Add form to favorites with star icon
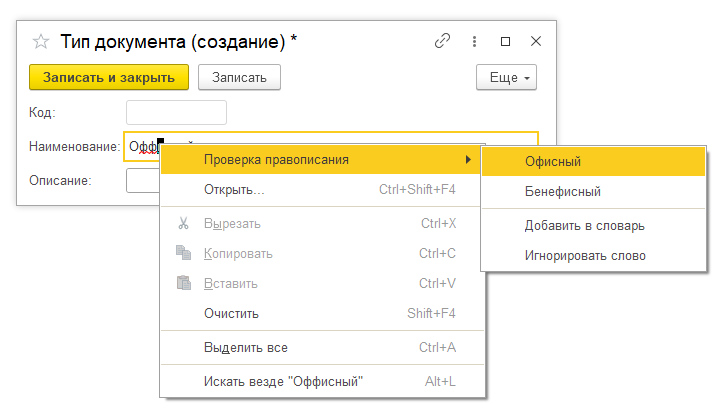The image size is (721, 414). tap(41, 42)
